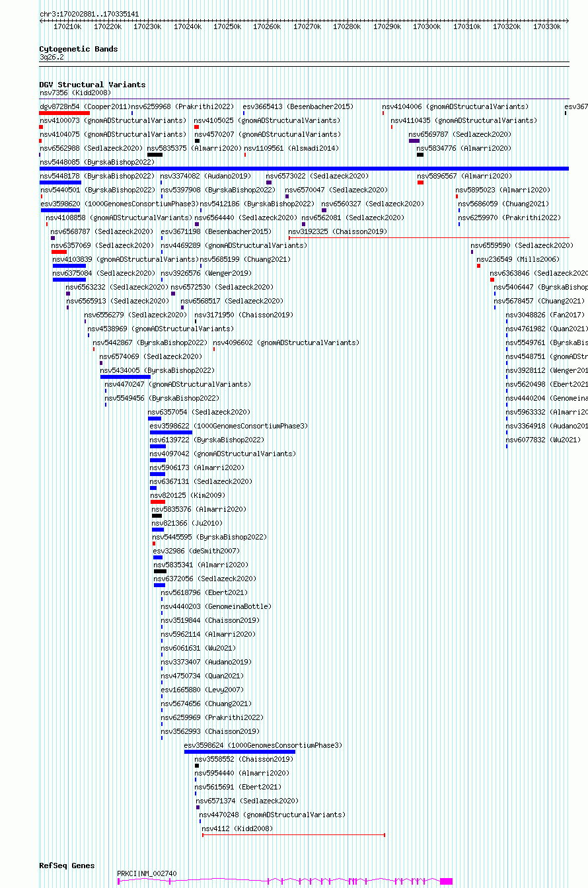The image size is (588, 888).
Task: Click the RefSeq Genes track title
Action: (x=67, y=866)
